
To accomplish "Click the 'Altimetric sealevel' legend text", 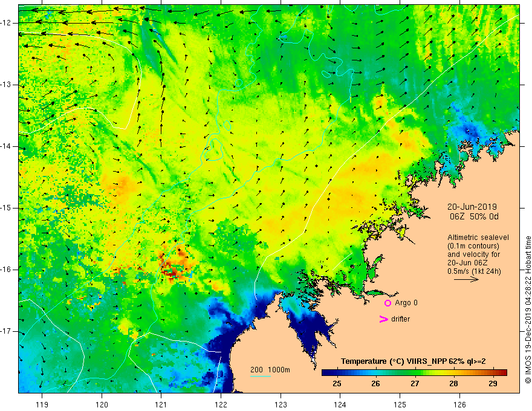I will (x=478, y=238).
